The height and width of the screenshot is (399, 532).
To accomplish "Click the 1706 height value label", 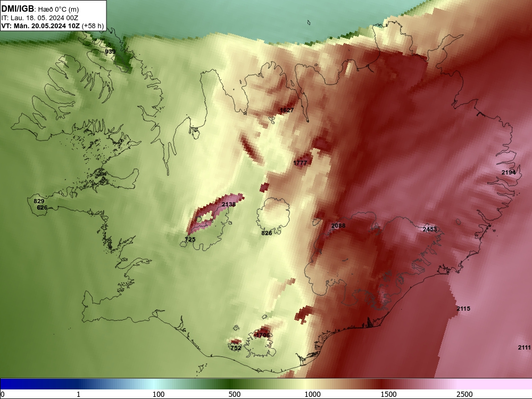I will coord(263,335).
